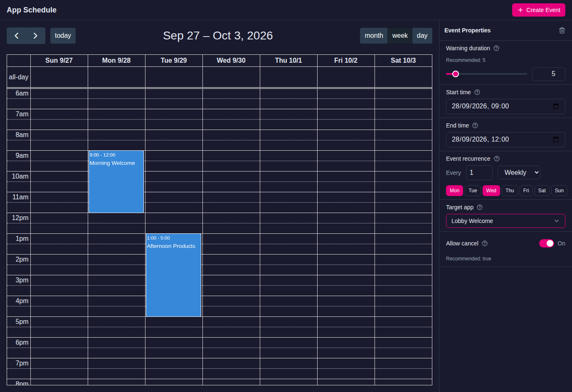Focus the Warning duration number field
Screen dimensions: 572x392
[x=549, y=74]
